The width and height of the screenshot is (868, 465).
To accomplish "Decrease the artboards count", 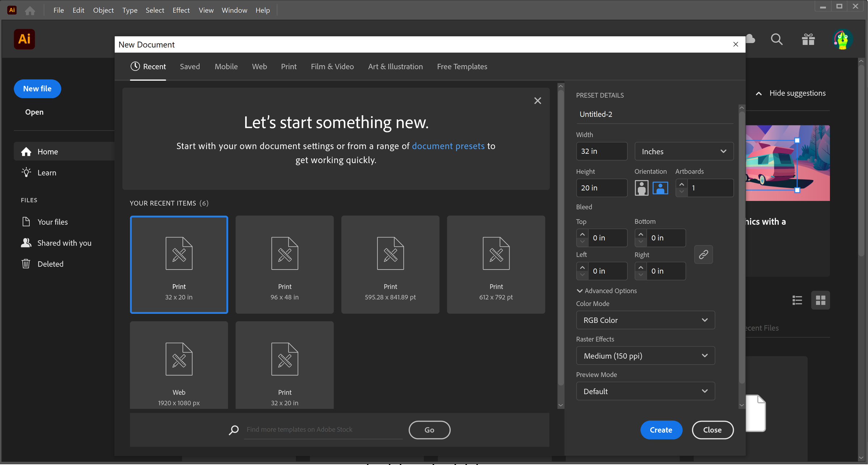I will coord(681,192).
